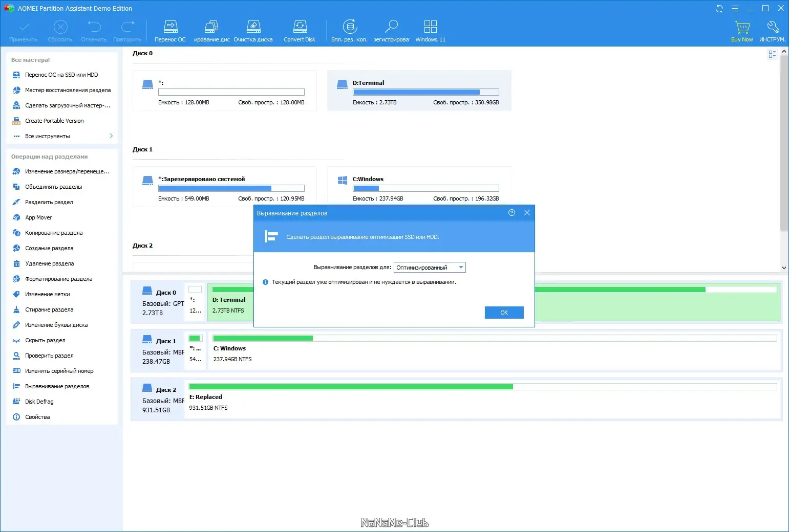789x532 pixels.
Task: Select Копирование раздела operation
Action: (61, 233)
